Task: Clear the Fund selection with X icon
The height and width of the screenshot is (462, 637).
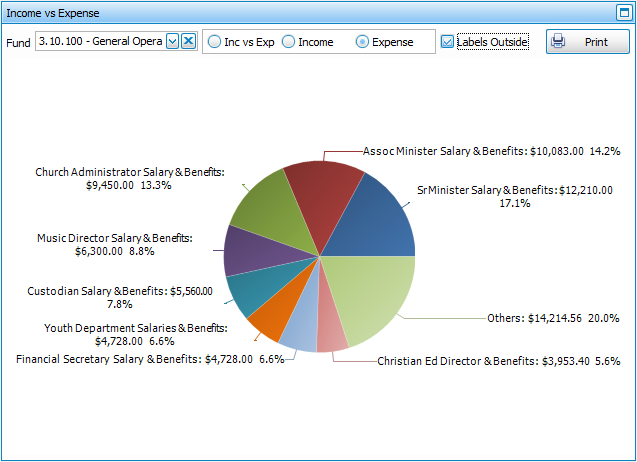Action: [188, 41]
